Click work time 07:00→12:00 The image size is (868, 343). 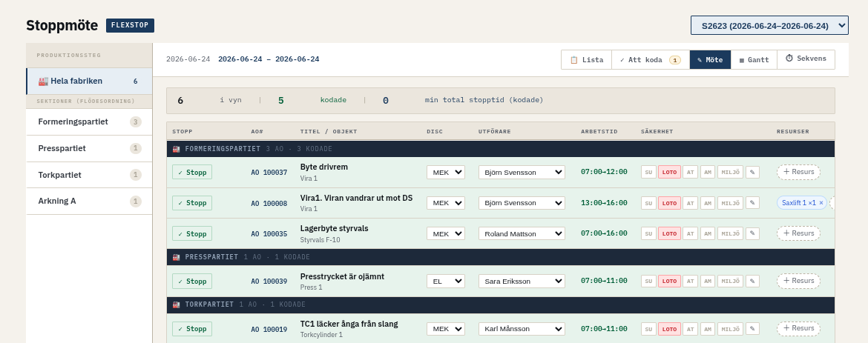tap(604, 172)
